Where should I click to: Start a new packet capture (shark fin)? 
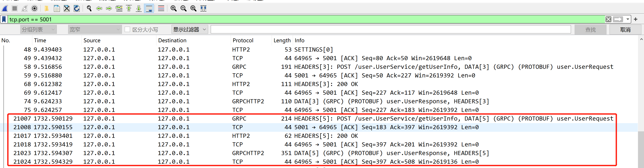(x=5, y=8)
